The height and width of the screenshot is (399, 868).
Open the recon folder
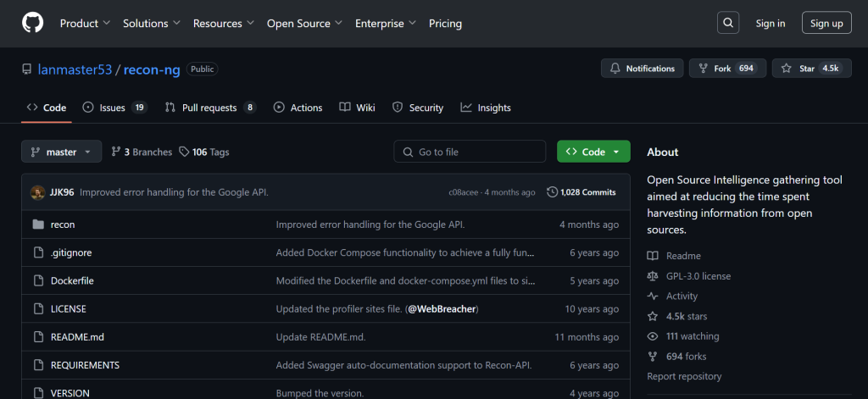point(63,224)
